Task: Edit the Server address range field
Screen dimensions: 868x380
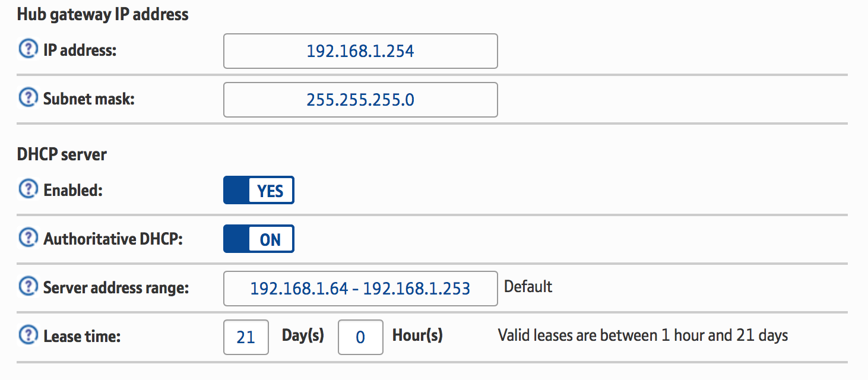Action: point(360,289)
